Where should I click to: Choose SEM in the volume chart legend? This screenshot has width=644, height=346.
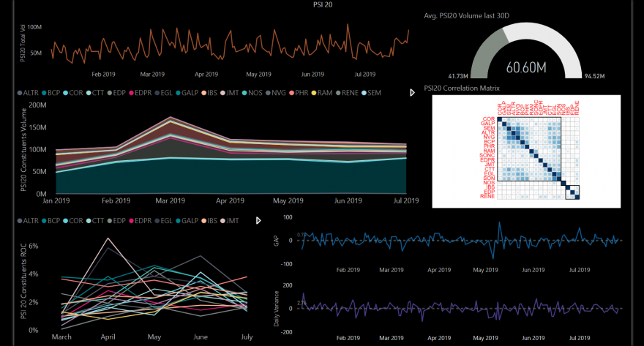click(371, 93)
